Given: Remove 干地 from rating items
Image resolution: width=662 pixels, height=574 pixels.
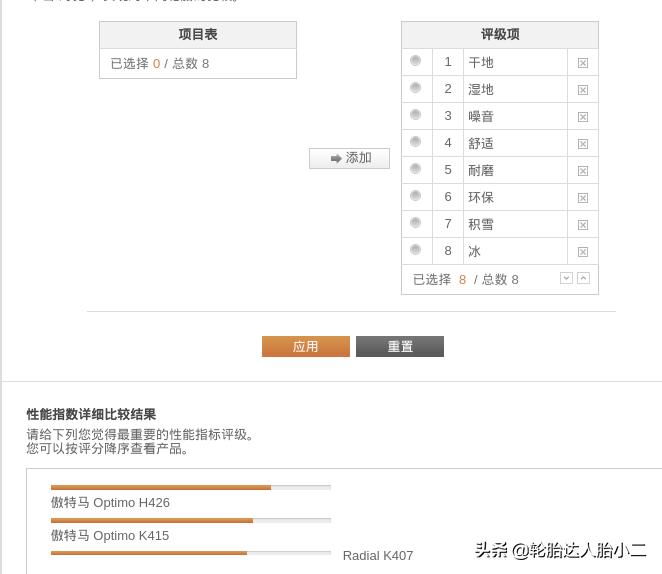Looking at the screenshot, I should [x=583, y=63].
